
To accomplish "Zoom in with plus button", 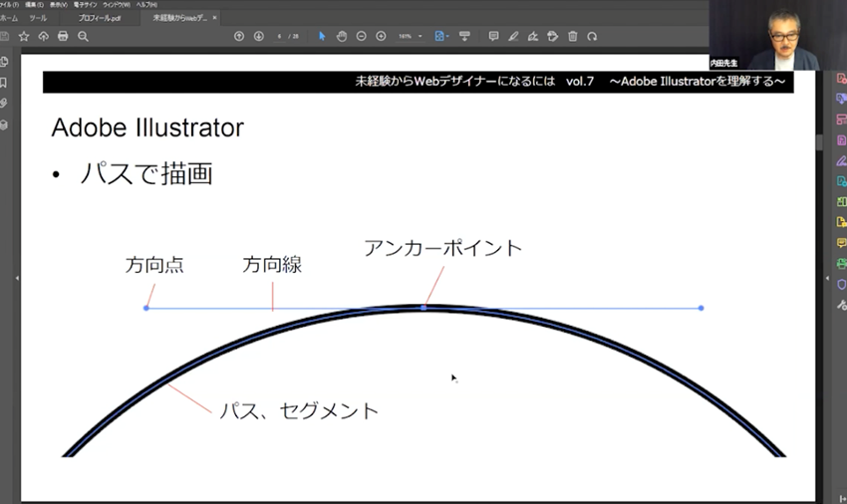I will click(x=381, y=36).
